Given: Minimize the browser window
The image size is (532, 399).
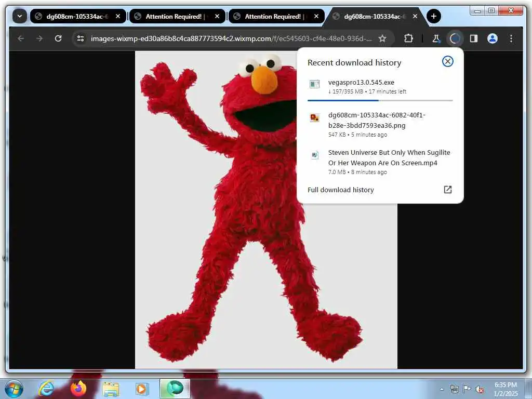Looking at the screenshot, I should (x=477, y=11).
